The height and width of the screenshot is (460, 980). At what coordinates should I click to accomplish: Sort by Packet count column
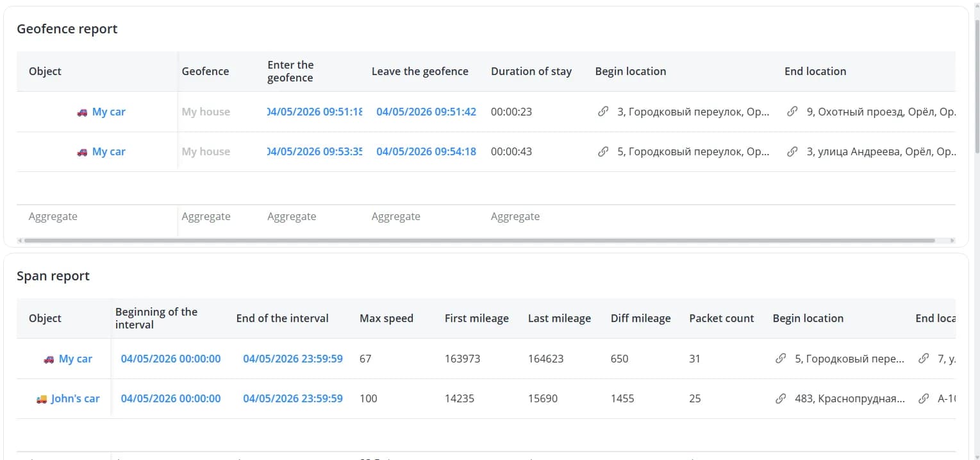pyautogui.click(x=722, y=318)
